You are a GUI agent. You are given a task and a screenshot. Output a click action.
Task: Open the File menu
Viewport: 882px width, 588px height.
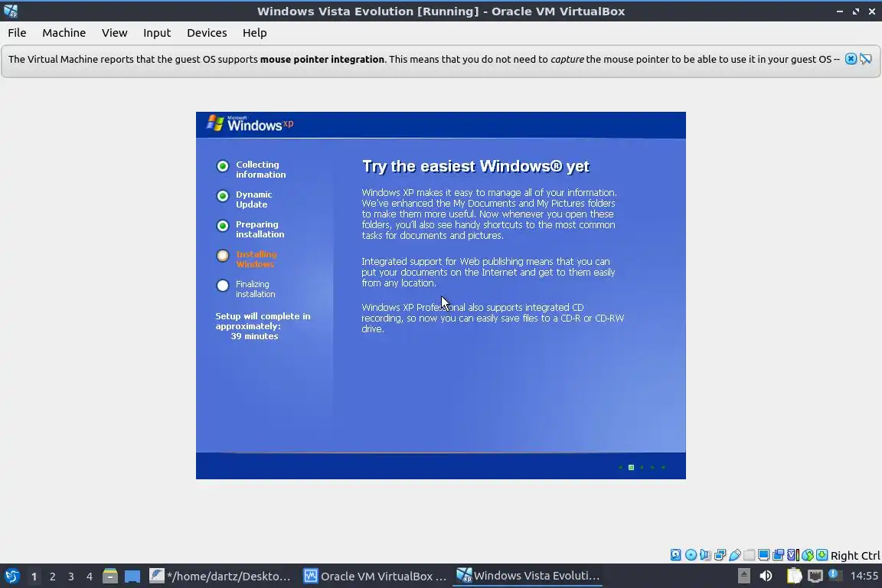point(17,33)
